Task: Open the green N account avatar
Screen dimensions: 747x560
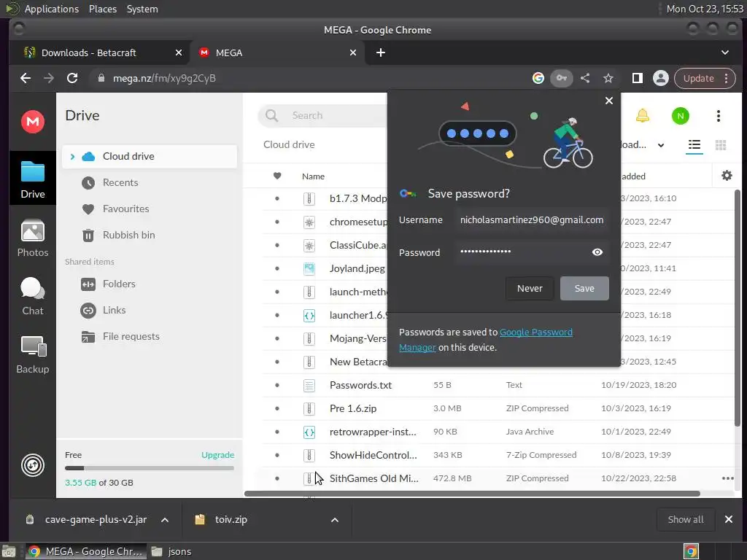Action: click(681, 116)
